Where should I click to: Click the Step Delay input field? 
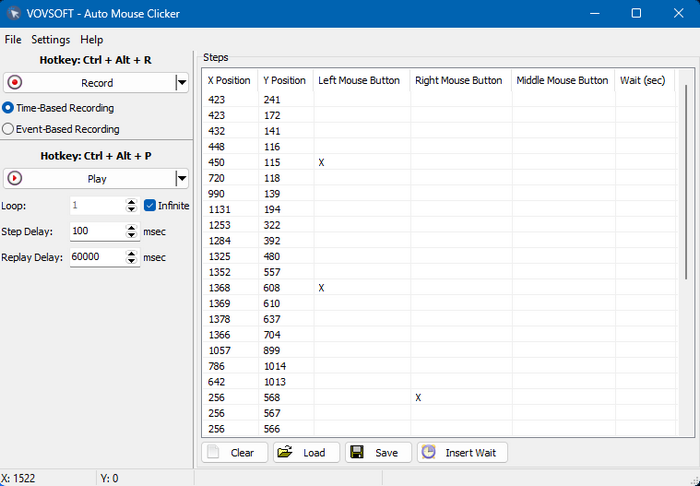click(x=97, y=231)
